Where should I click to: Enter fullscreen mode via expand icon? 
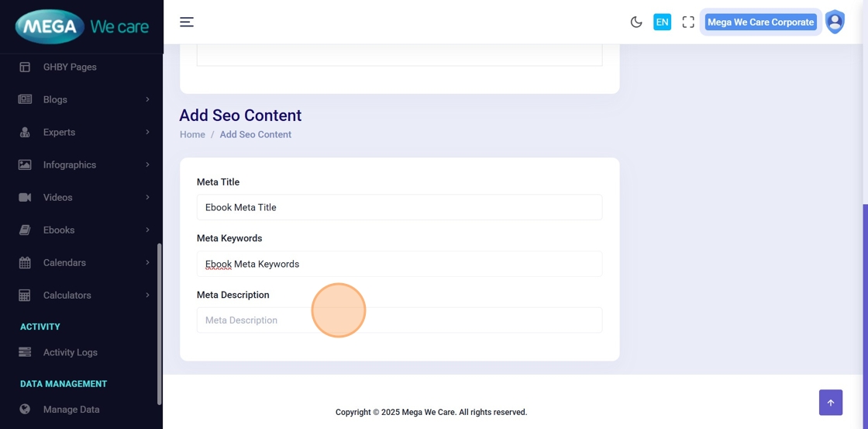click(x=688, y=22)
